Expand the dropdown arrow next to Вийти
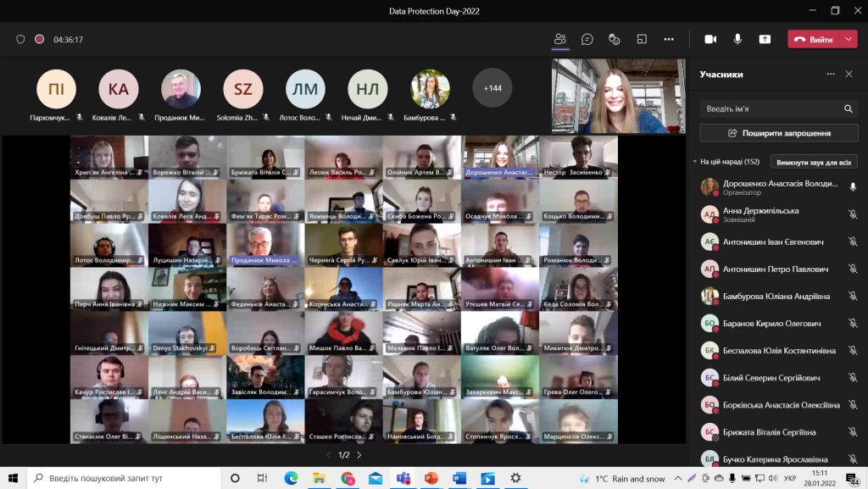 (849, 39)
